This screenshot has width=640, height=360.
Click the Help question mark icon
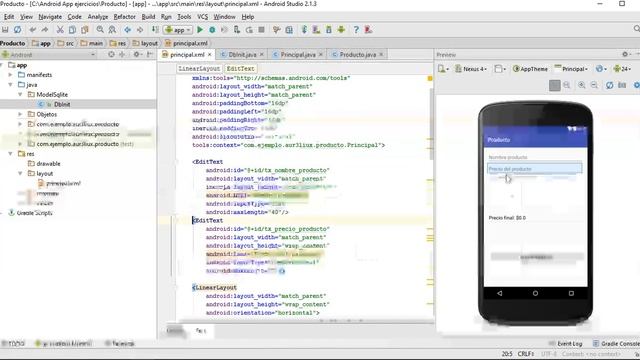tap(356, 30)
